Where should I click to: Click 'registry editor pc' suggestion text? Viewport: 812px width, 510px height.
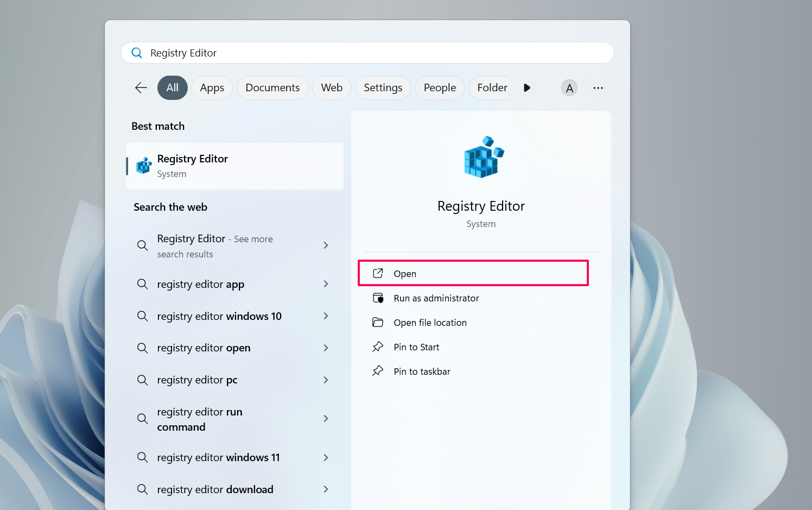click(x=198, y=380)
